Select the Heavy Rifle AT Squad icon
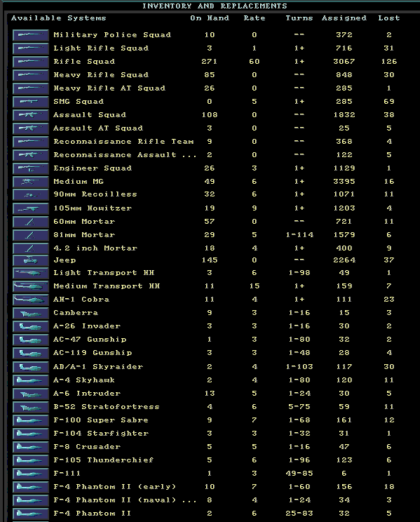The image size is (420, 522). click(x=31, y=88)
